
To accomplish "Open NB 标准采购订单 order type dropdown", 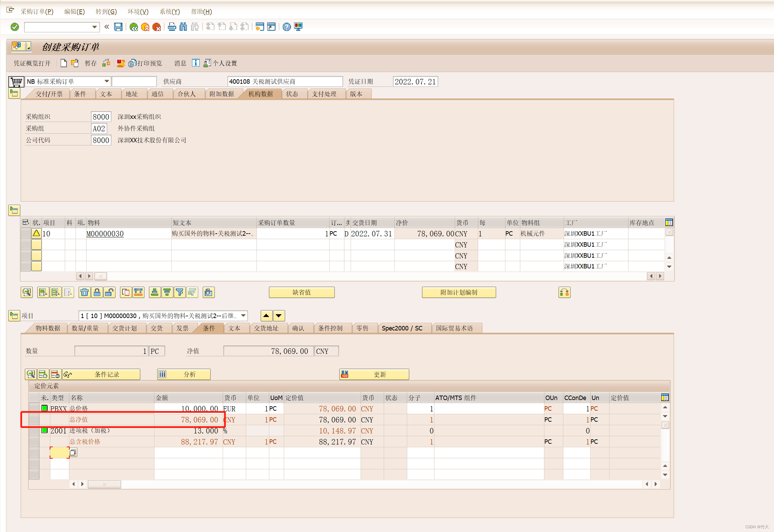I will pyautogui.click(x=107, y=81).
